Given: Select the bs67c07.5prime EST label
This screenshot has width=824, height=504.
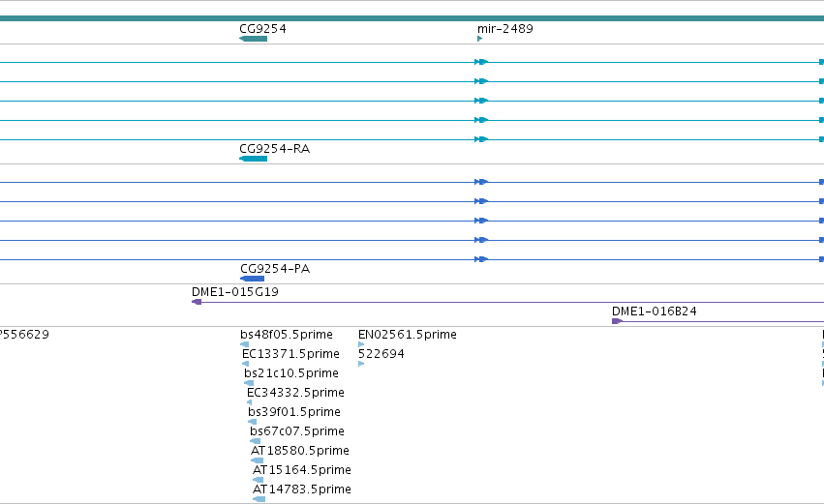Looking at the screenshot, I should click(x=297, y=431).
